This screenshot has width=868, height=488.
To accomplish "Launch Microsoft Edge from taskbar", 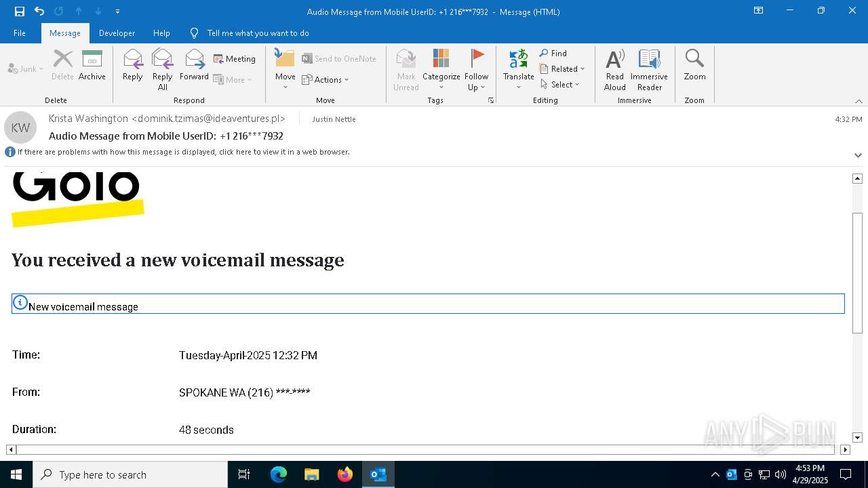I will (279, 474).
